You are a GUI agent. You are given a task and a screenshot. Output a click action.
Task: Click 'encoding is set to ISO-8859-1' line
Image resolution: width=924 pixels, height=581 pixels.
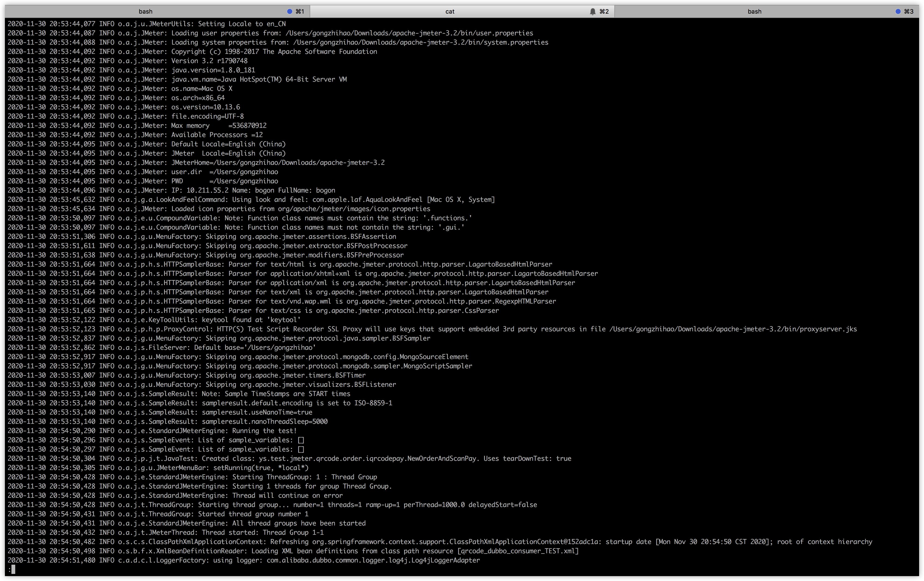[200, 403]
